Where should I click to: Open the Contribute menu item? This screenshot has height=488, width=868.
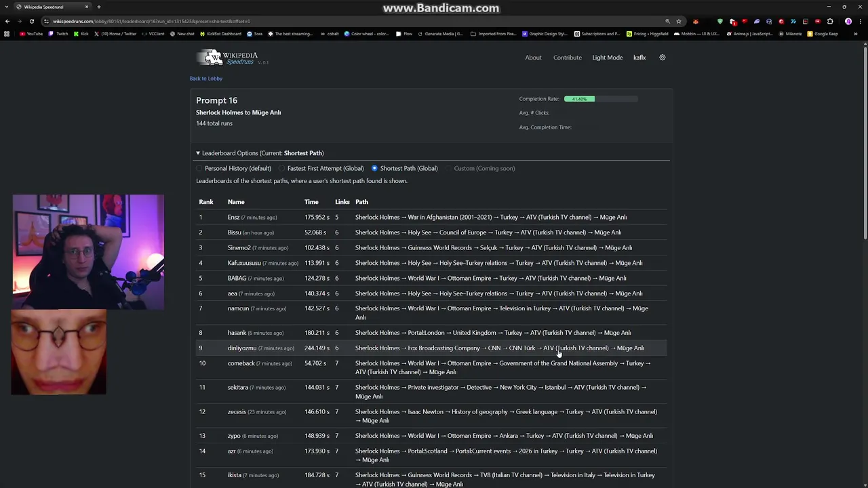point(567,58)
